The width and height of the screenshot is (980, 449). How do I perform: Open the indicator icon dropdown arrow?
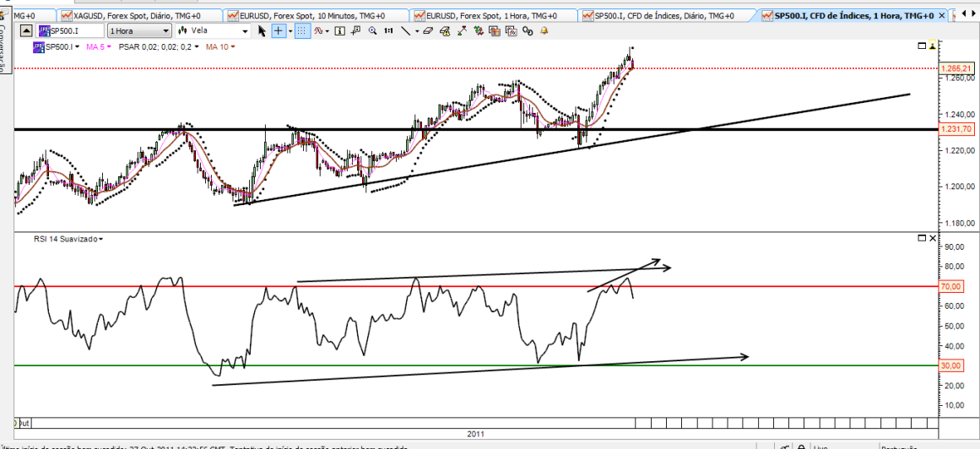(x=327, y=30)
